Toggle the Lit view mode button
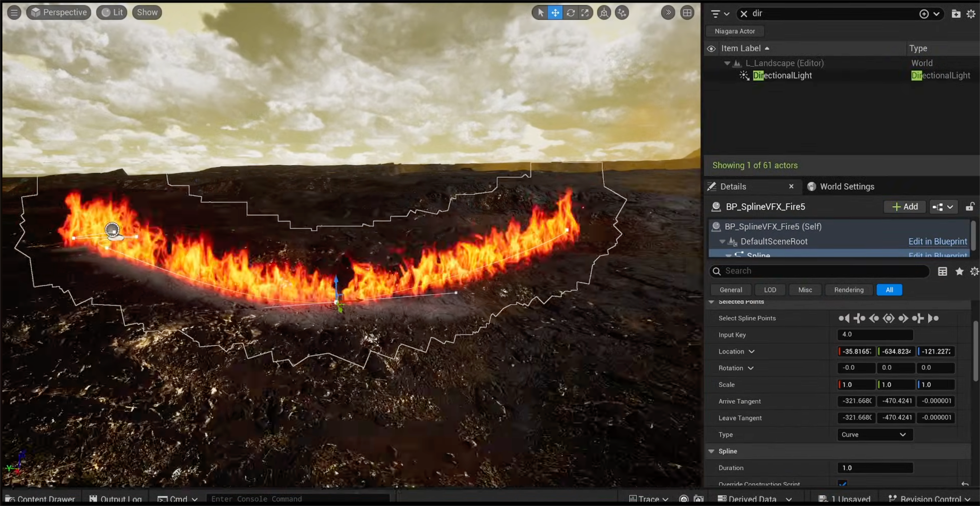Viewport: 980px width, 506px height. tap(112, 13)
